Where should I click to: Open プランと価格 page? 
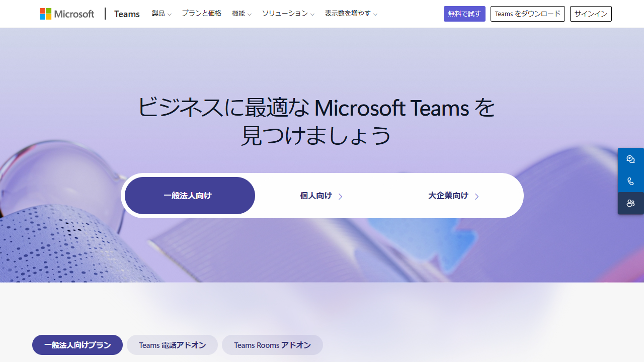click(201, 14)
